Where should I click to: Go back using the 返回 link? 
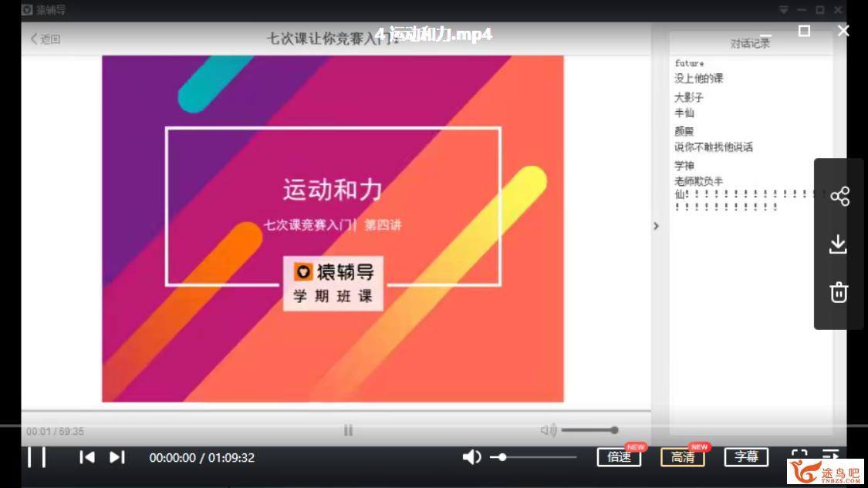pyautogui.click(x=46, y=39)
